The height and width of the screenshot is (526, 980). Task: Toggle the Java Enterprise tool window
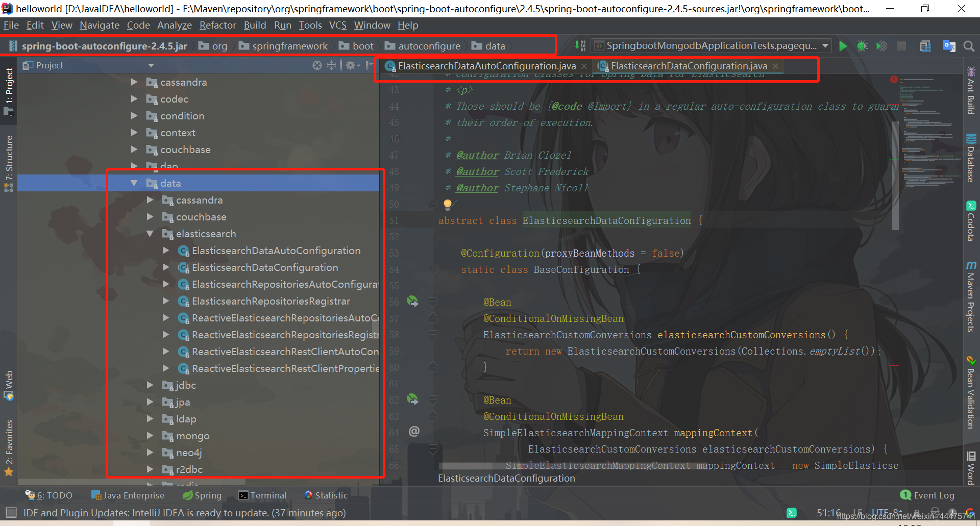(128, 495)
